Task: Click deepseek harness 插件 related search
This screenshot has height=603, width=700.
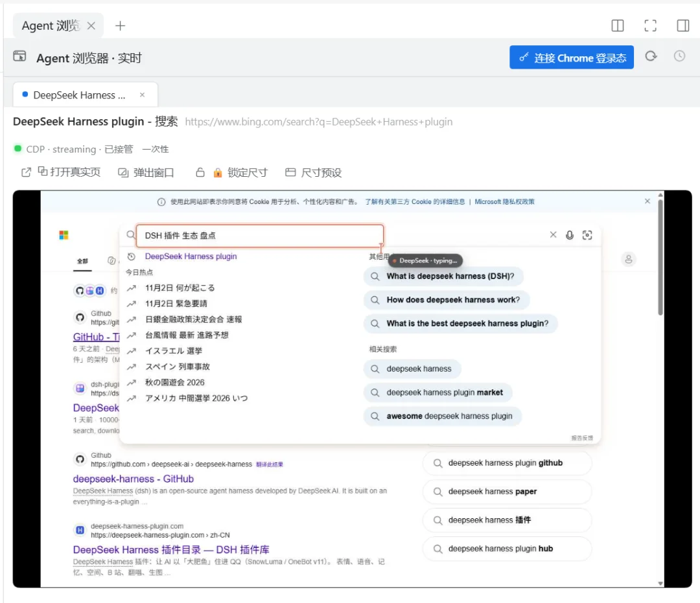Action: coord(507,520)
